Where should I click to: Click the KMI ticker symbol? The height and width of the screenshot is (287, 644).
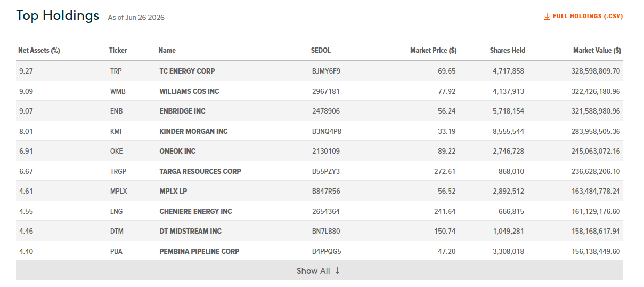point(116,131)
